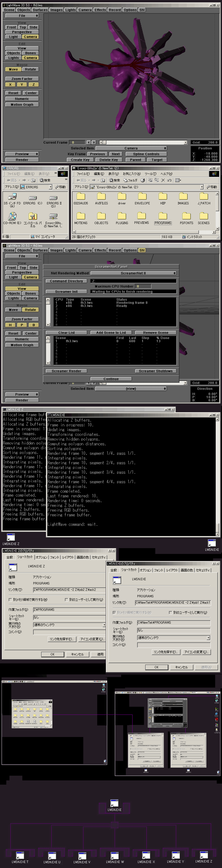Expand the Selected Item Camera dropdown

(x=131, y=148)
